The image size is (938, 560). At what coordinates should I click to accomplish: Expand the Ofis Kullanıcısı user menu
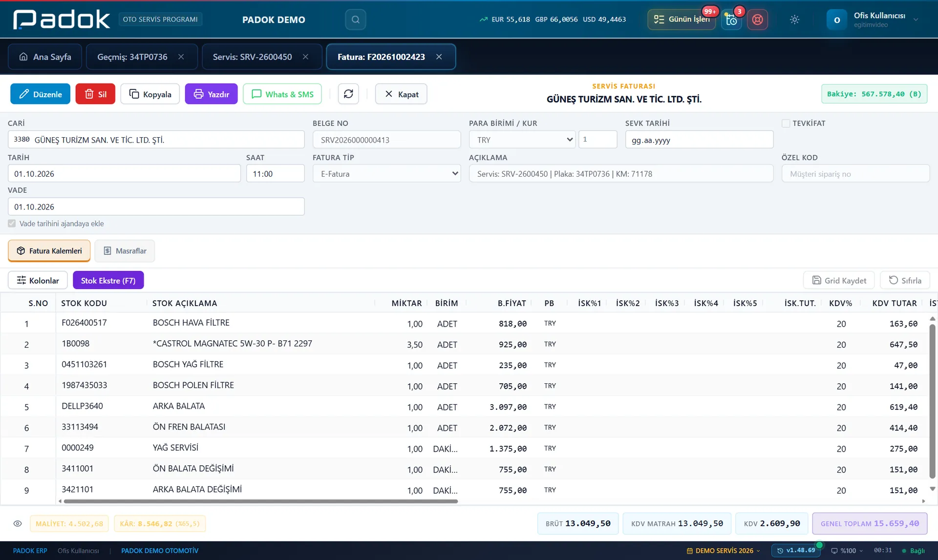[873, 20]
